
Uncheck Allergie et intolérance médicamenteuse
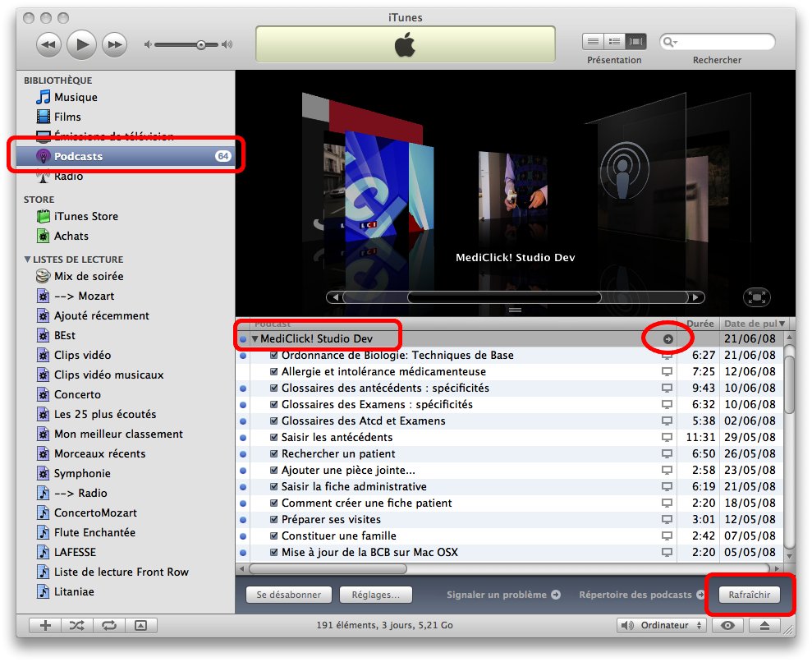pos(274,371)
